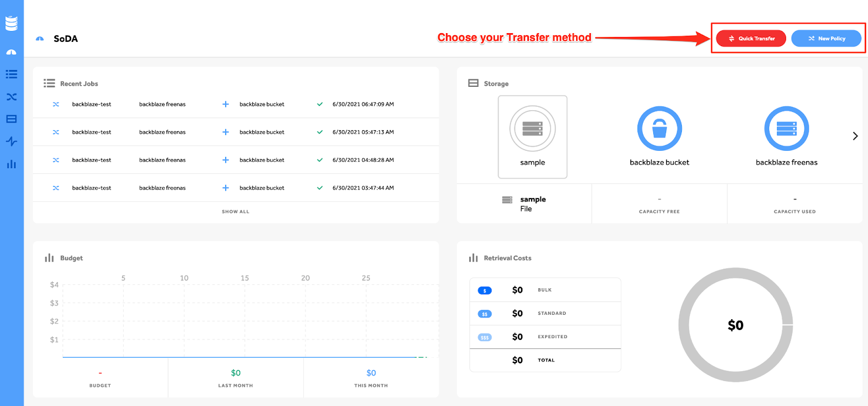Image resolution: width=868 pixels, height=406 pixels.
Task: Click timestamp 6/30/2021 05:47:13 AM
Action: [363, 132]
